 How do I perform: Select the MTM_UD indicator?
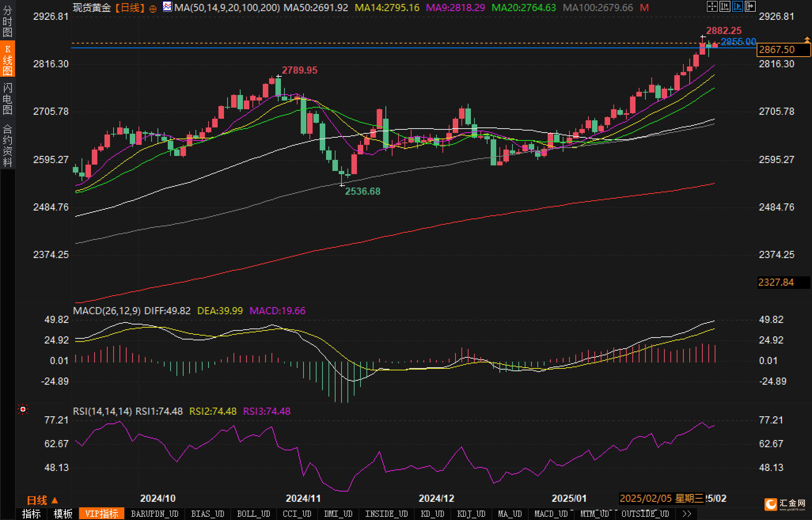tap(595, 514)
